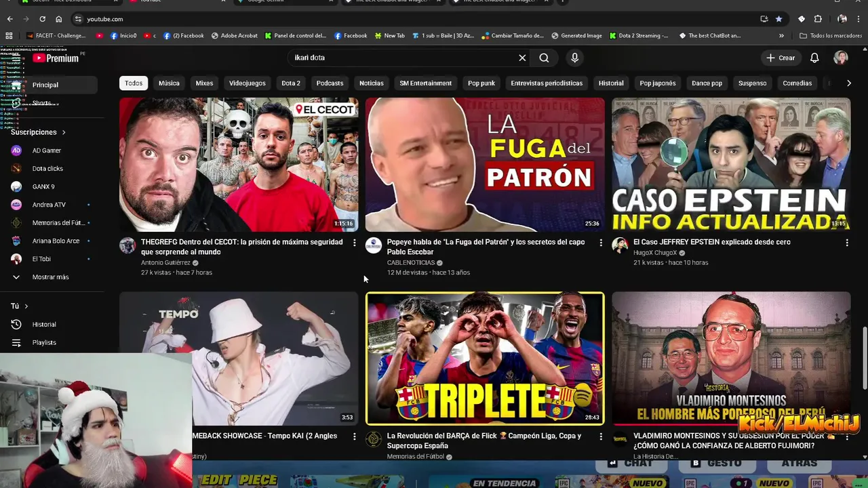Play the TRIPLETE Barça video thumbnail

pos(485,359)
